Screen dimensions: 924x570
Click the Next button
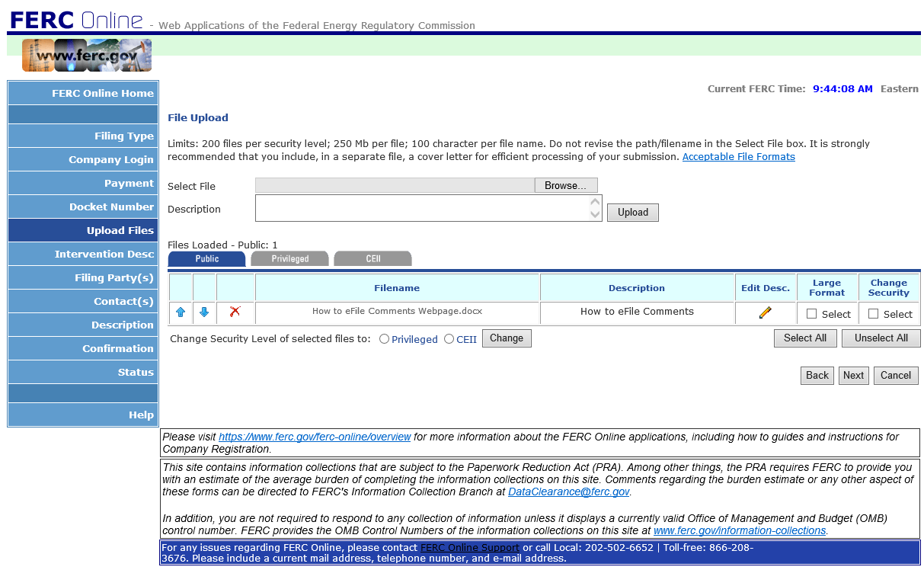854,376
